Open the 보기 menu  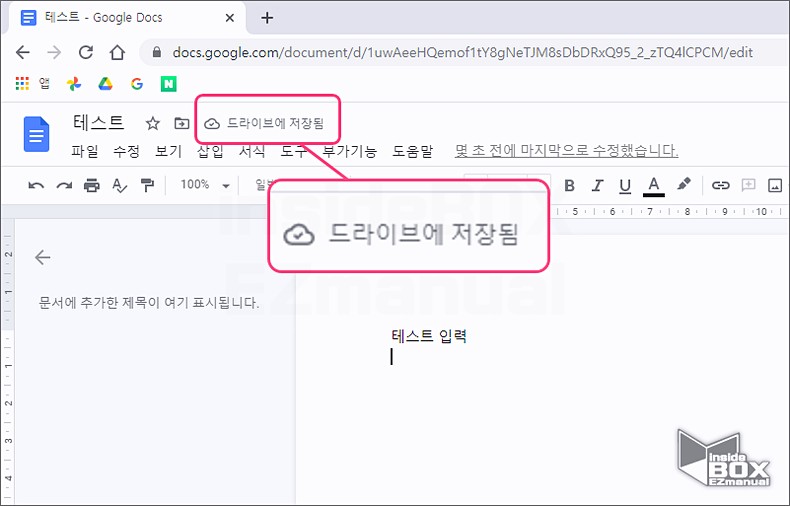pos(168,152)
